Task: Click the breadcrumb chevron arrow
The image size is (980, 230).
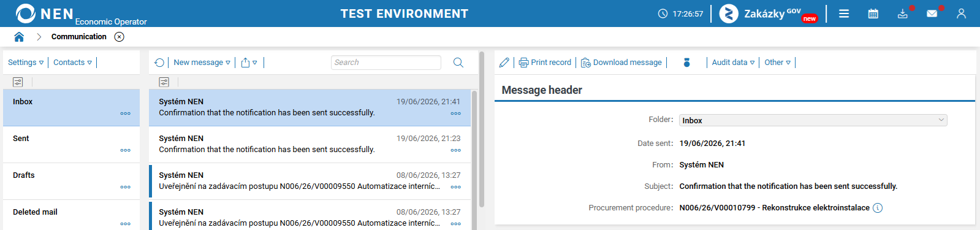Action: click(39, 37)
